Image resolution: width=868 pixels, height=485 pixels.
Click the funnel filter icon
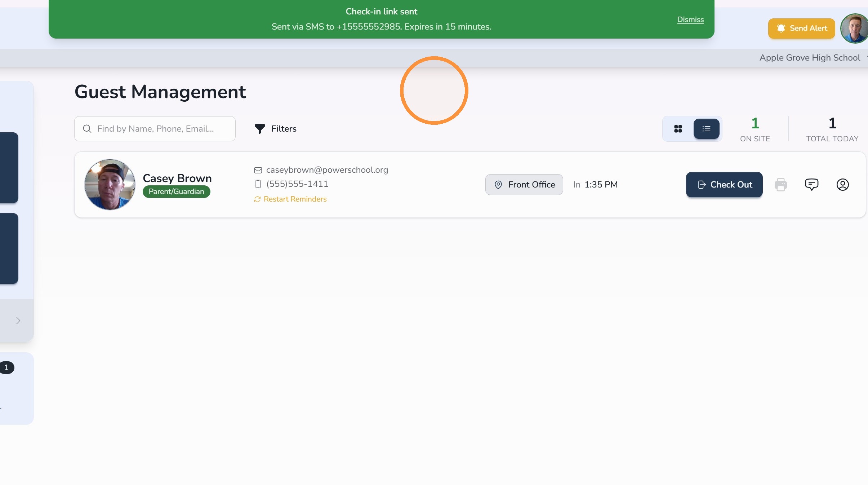[x=260, y=129]
